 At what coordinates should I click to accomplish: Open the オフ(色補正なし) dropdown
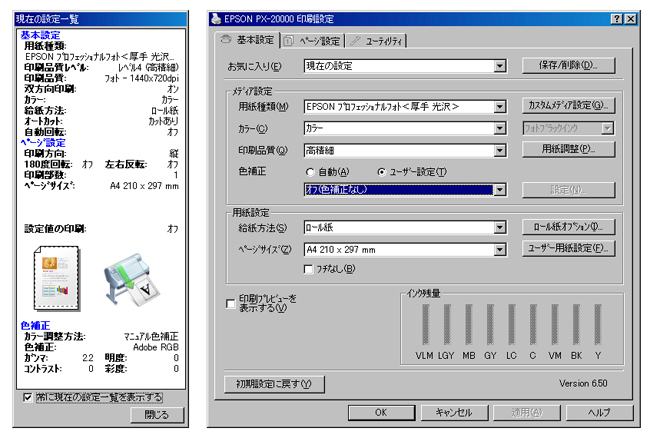click(x=405, y=190)
